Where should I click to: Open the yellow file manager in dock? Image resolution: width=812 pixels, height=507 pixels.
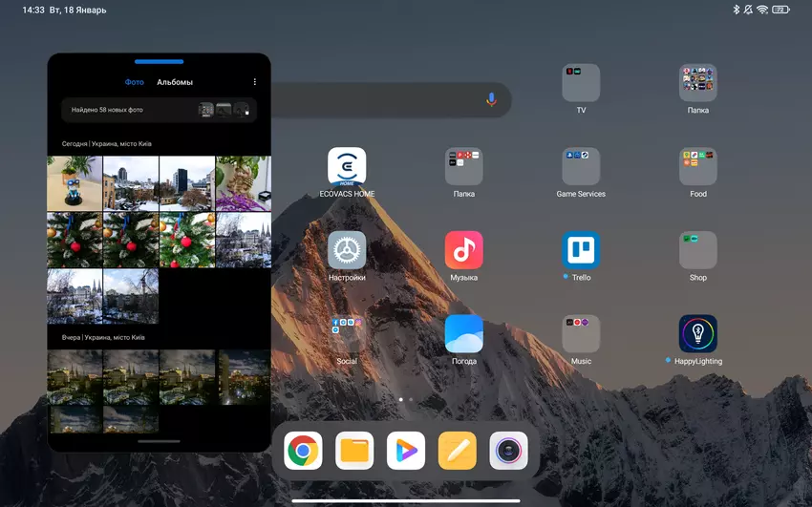tap(354, 451)
